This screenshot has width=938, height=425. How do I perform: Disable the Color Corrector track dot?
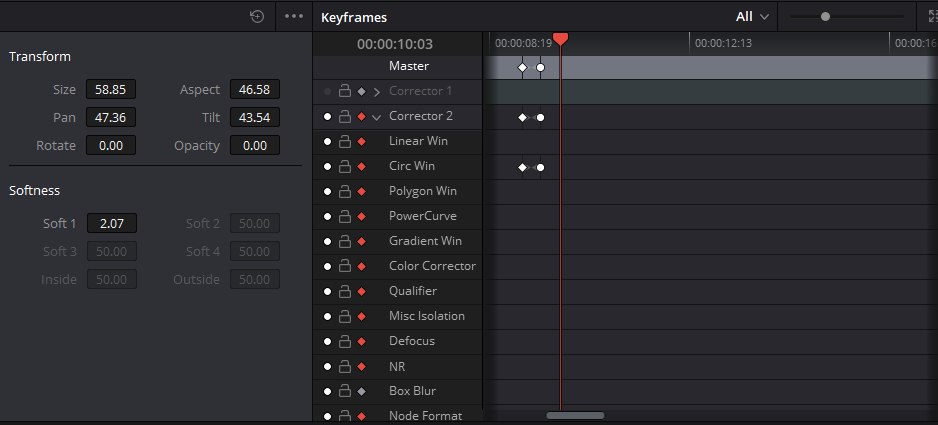coord(327,266)
